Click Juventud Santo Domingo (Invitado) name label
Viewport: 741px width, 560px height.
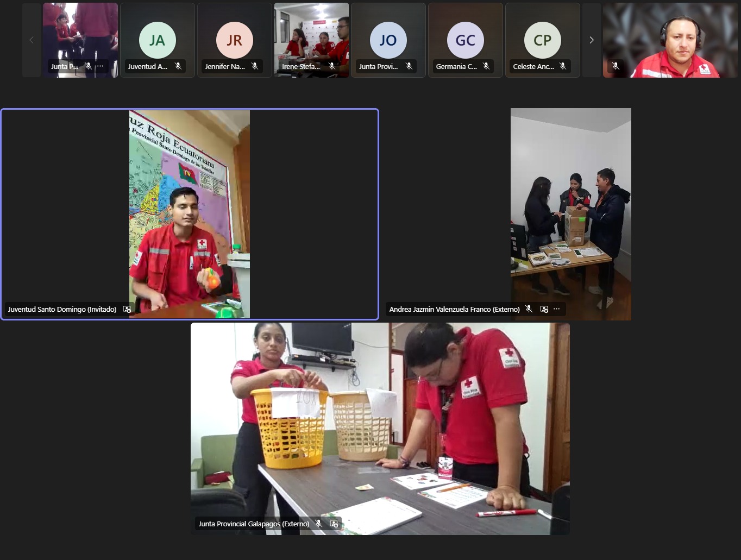(62, 309)
